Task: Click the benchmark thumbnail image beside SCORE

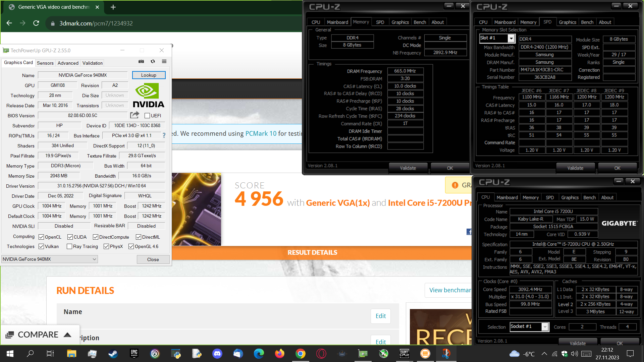Action: 197,209
